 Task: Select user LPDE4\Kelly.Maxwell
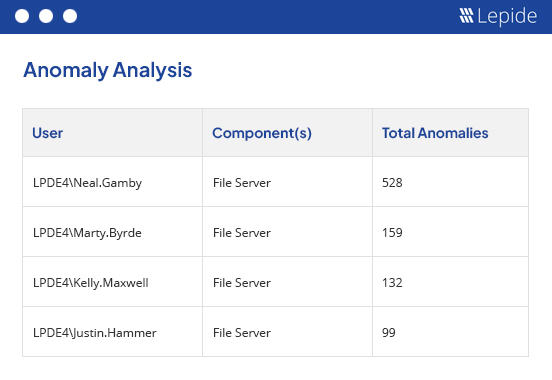[91, 283]
